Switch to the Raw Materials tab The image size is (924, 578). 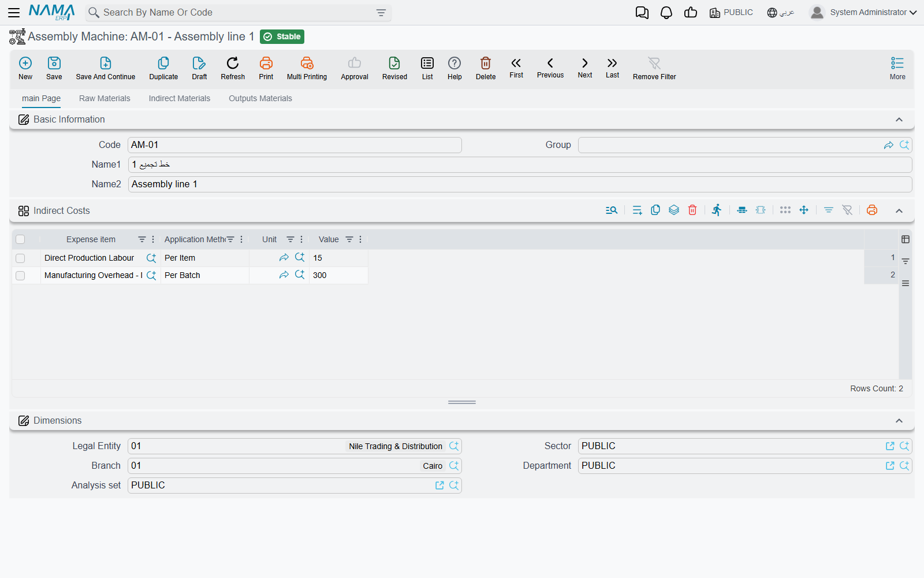tap(105, 98)
